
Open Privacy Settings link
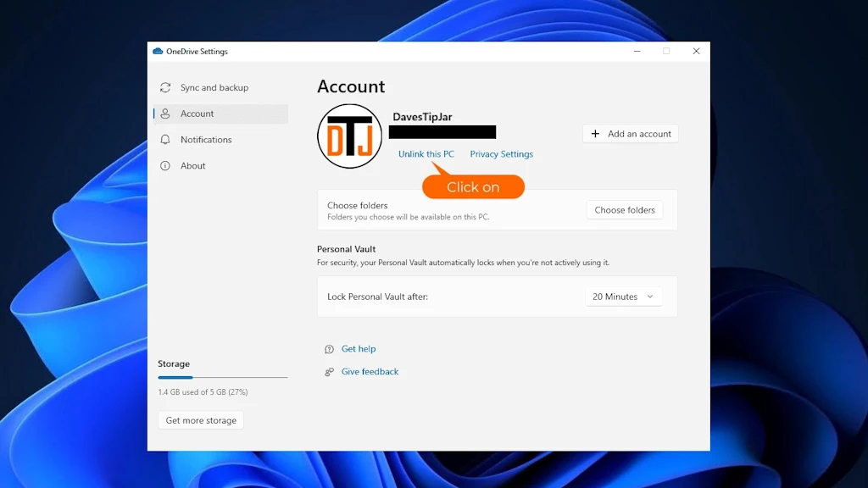(x=502, y=154)
